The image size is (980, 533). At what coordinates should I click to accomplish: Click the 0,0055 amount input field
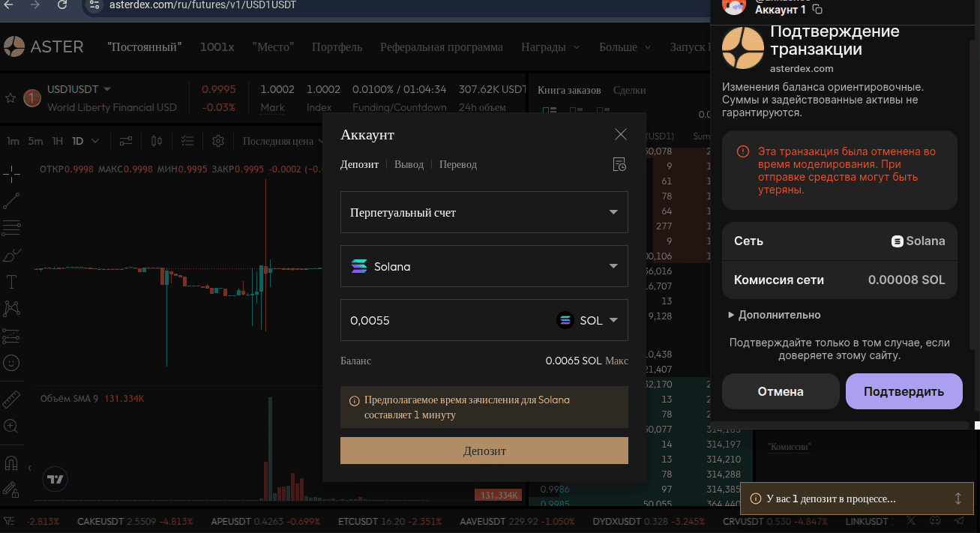(446, 320)
